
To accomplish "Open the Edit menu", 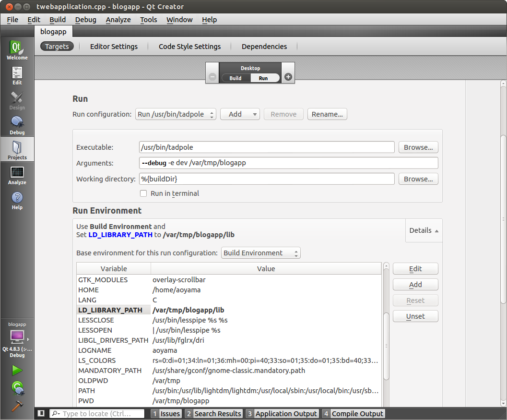I will (x=34, y=20).
